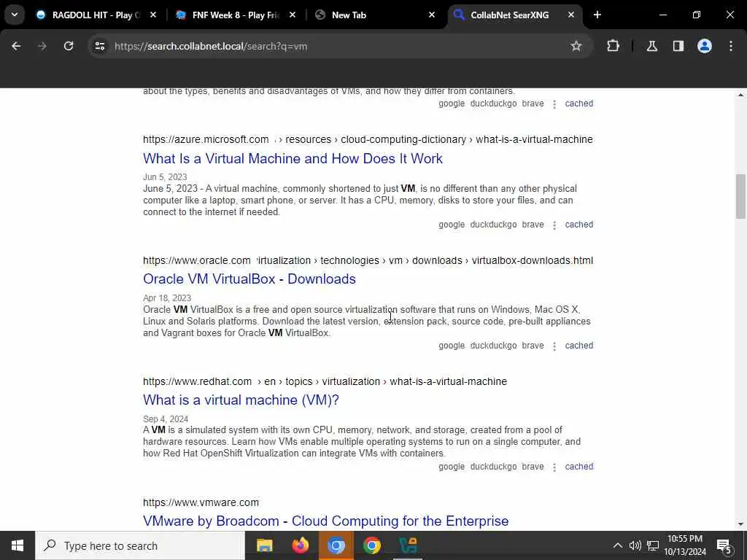The image size is (747, 560).
Task: Open the notification center icon
Action: [724, 546]
